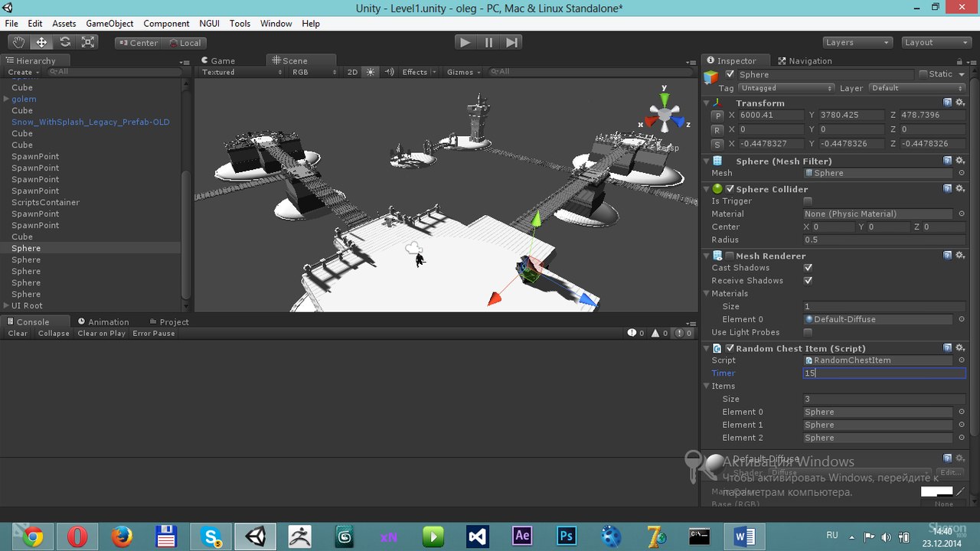Click the scene orientation gizmo
Image resolution: width=980 pixels, height=551 pixels.
pyautogui.click(x=664, y=116)
